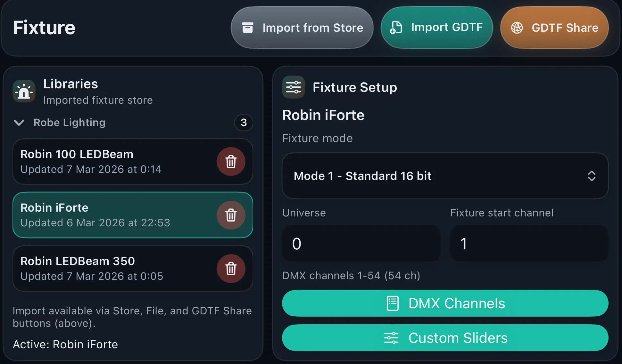Delete the Robin 100 LEDBeam fixture
This screenshot has width=622, height=364.
231,162
